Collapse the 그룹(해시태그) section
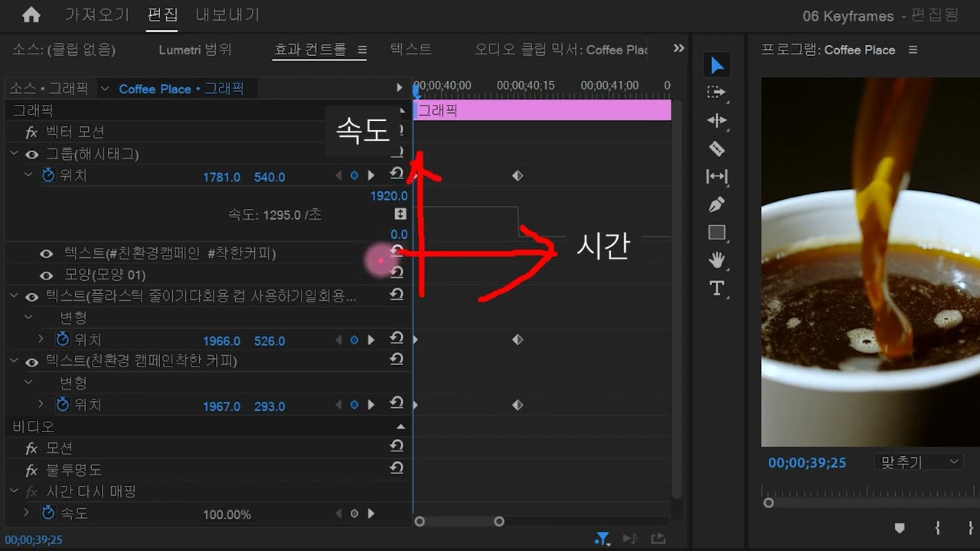Viewport: 980px width, 551px height. click(12, 153)
